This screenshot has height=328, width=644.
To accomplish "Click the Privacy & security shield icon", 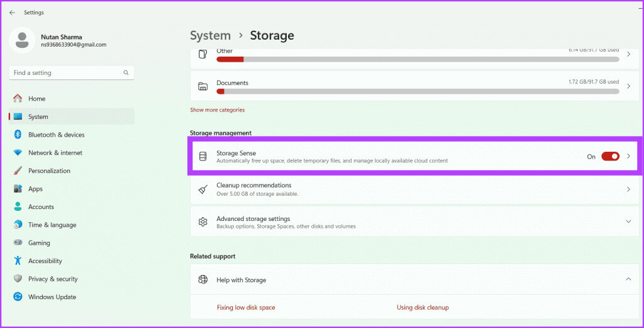I will coord(18,279).
